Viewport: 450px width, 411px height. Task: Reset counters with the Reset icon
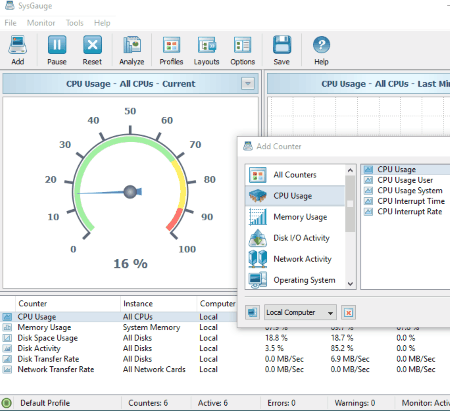pyautogui.click(x=92, y=50)
